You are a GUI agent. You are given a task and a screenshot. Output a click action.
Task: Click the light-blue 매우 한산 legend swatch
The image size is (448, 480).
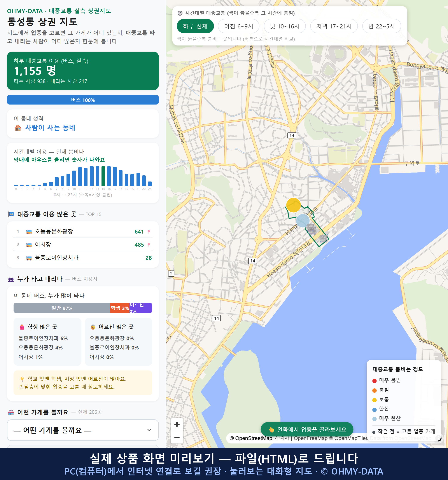pos(374,419)
